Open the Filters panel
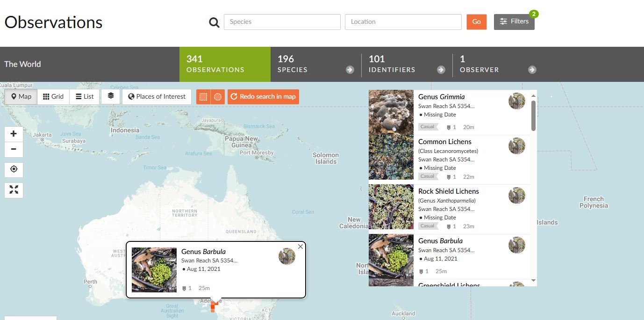 (x=514, y=22)
